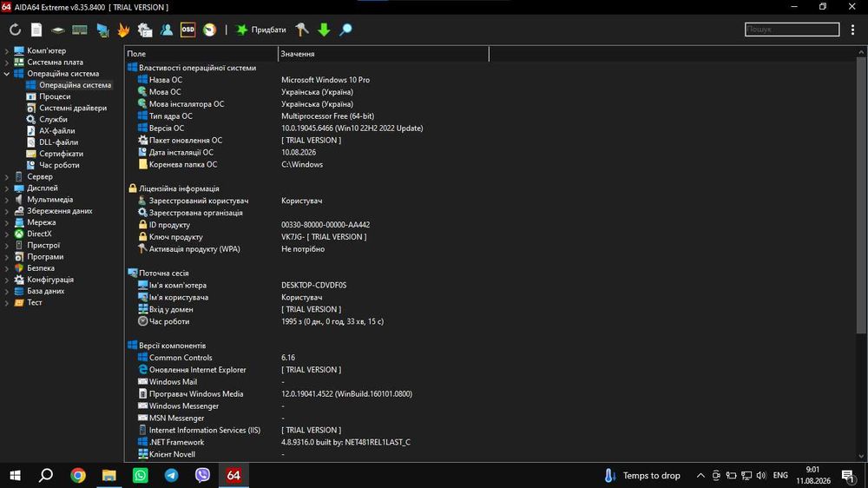Viewport: 868px width, 488px height.
Task: Select База даних in the tree
Action: [x=45, y=292]
